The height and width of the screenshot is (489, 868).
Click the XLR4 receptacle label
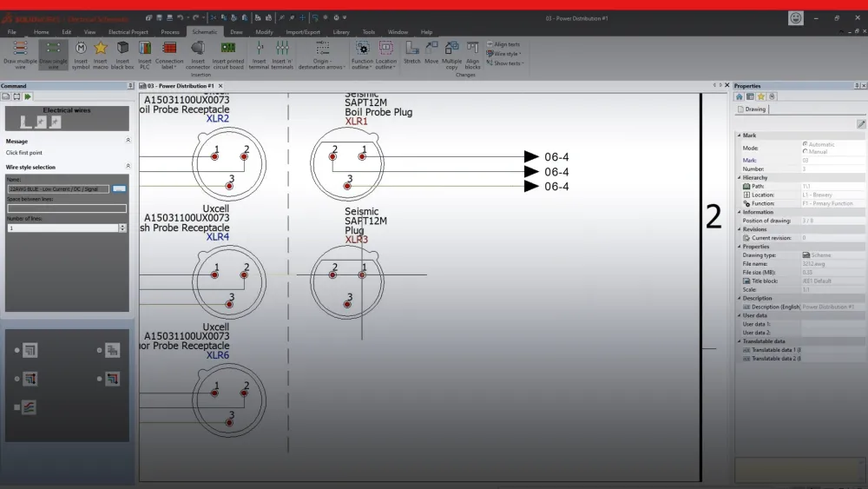click(218, 236)
